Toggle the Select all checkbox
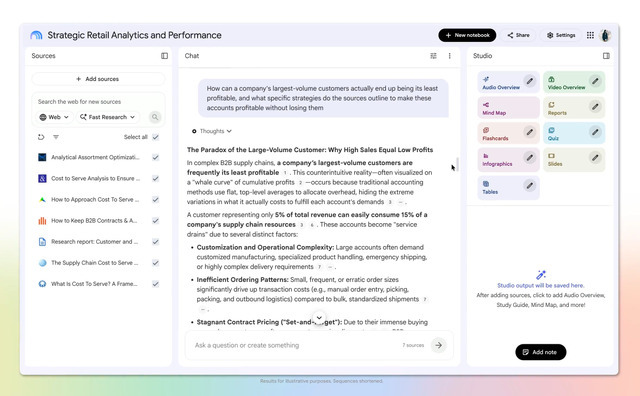The width and height of the screenshot is (640, 396). tap(156, 137)
